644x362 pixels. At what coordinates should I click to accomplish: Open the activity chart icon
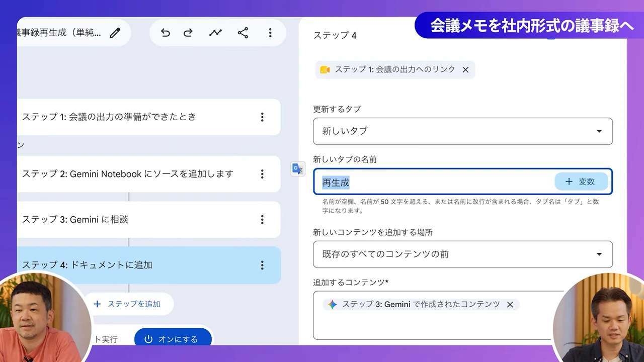215,33
